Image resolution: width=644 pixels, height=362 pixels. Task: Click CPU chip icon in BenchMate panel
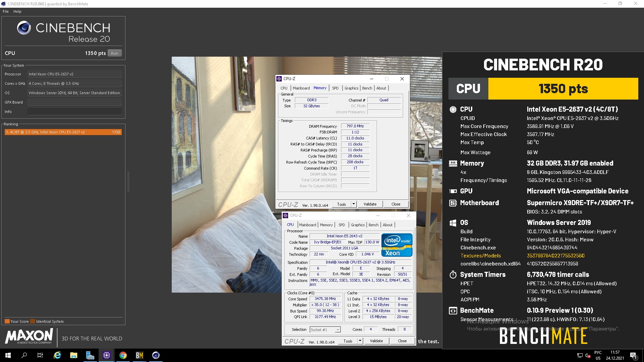453,109
